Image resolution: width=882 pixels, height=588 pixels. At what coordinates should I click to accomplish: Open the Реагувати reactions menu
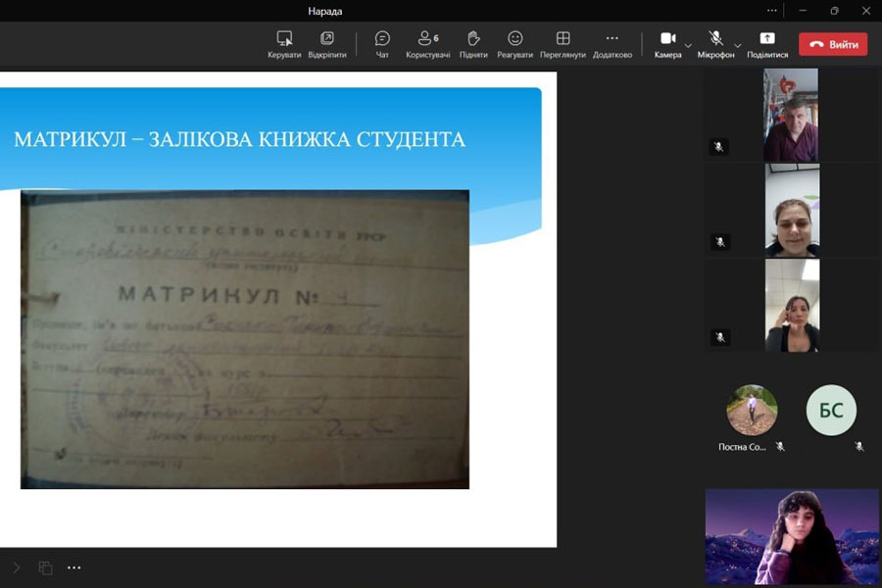pos(514,44)
